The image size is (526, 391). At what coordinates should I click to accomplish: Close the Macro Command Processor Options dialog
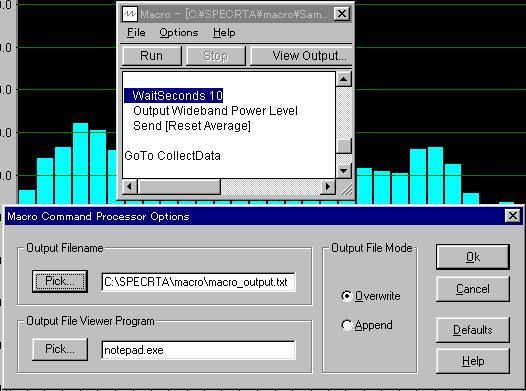(513, 216)
